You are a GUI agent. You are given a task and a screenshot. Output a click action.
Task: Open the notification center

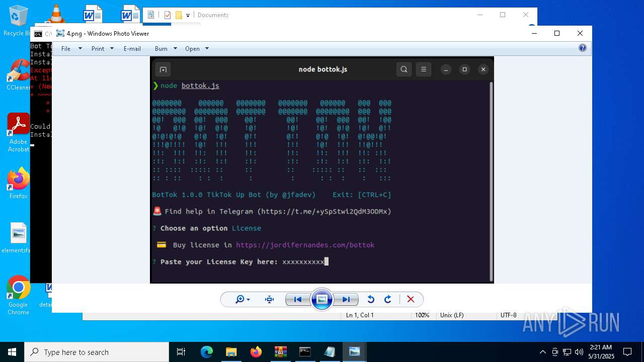click(627, 352)
